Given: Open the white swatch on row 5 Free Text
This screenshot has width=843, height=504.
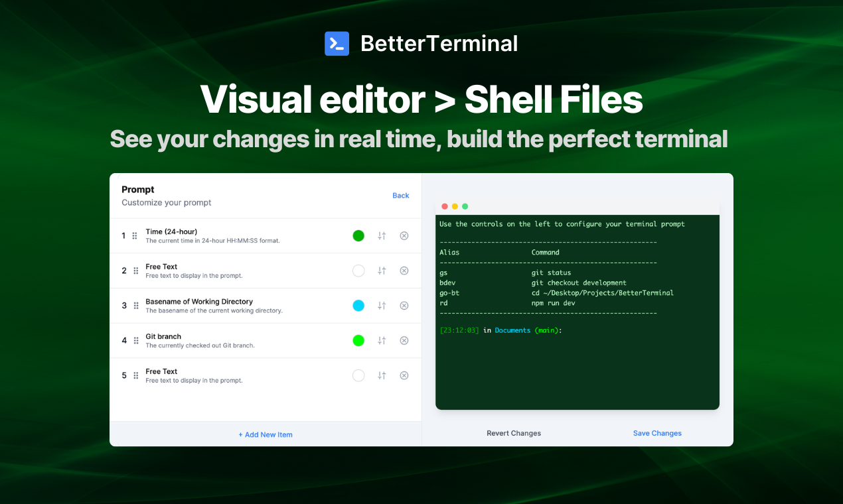Looking at the screenshot, I should click(x=358, y=375).
